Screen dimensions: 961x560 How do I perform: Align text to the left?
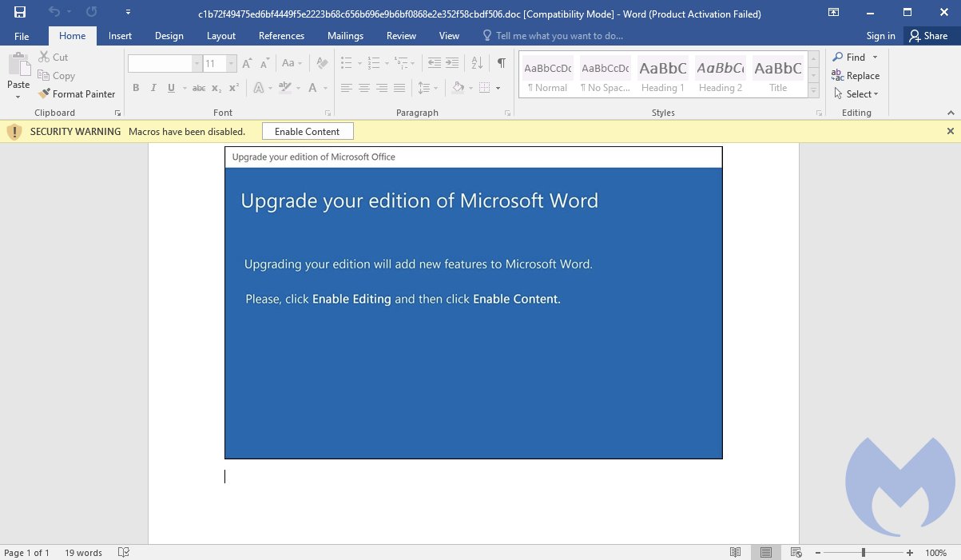(x=347, y=88)
